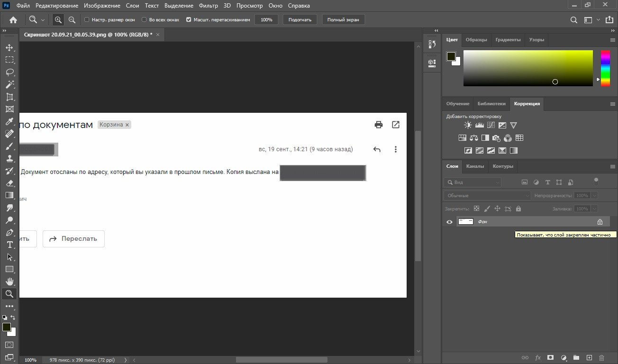The height and width of the screenshot is (364, 618).
Task: Select the Horizontal Type tool
Action: pos(9,245)
